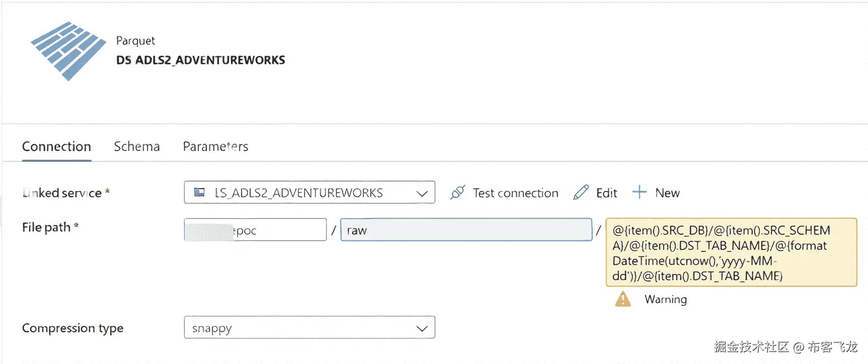868x364 pixels.
Task: Click the Test connection button label
Action: (515, 193)
